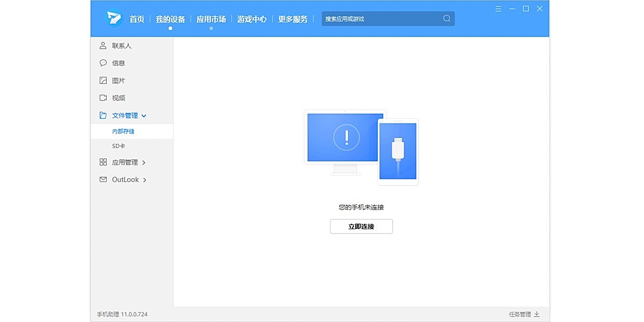
Task: Click the 任务管理 download status icon
Action: (x=537, y=314)
